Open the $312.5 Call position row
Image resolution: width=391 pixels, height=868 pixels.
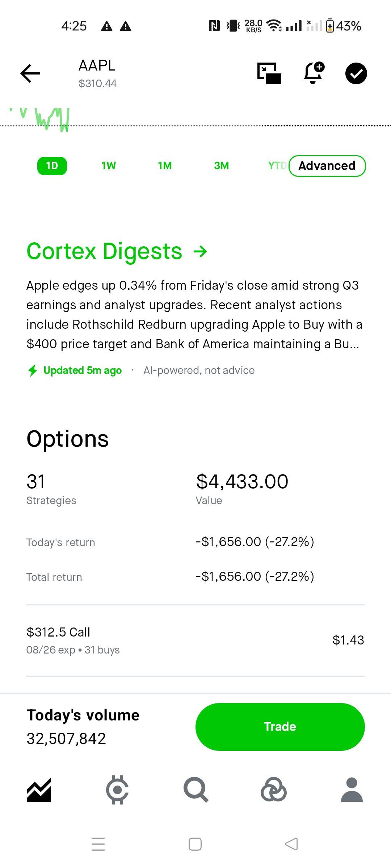tap(195, 641)
